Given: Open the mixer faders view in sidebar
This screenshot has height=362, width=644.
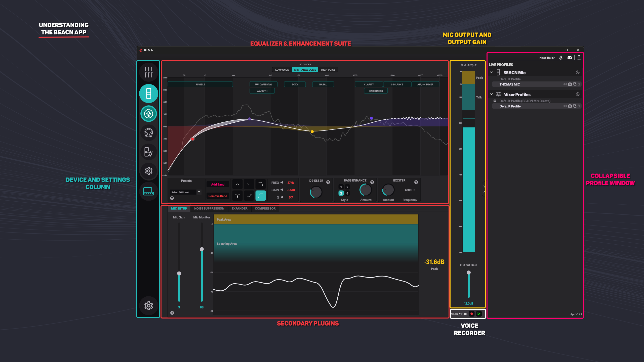Looking at the screenshot, I should pos(149,72).
